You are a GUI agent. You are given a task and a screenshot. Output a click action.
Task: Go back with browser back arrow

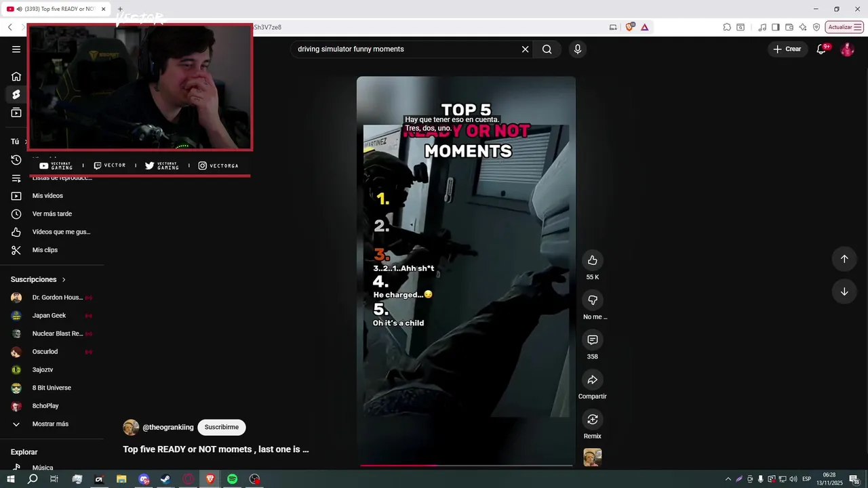(x=10, y=27)
